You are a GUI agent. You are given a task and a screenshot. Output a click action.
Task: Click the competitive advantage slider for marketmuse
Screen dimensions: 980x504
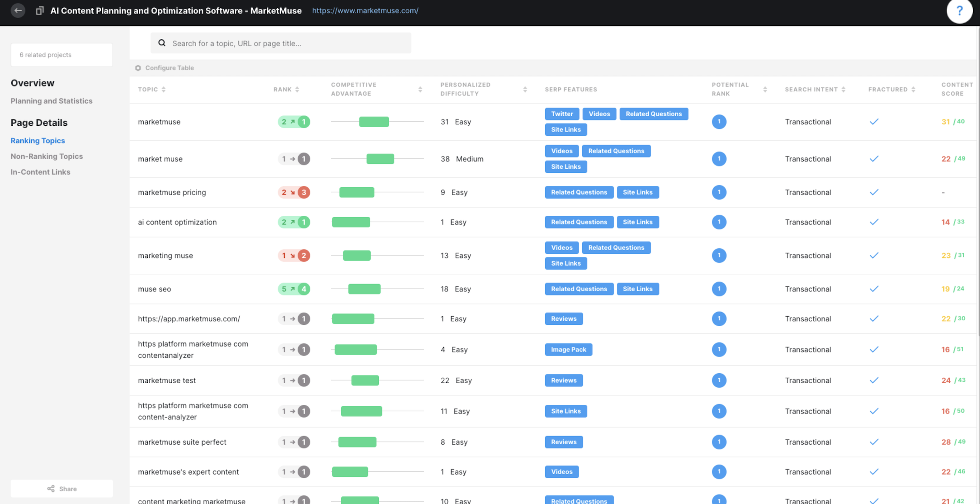[x=374, y=121]
